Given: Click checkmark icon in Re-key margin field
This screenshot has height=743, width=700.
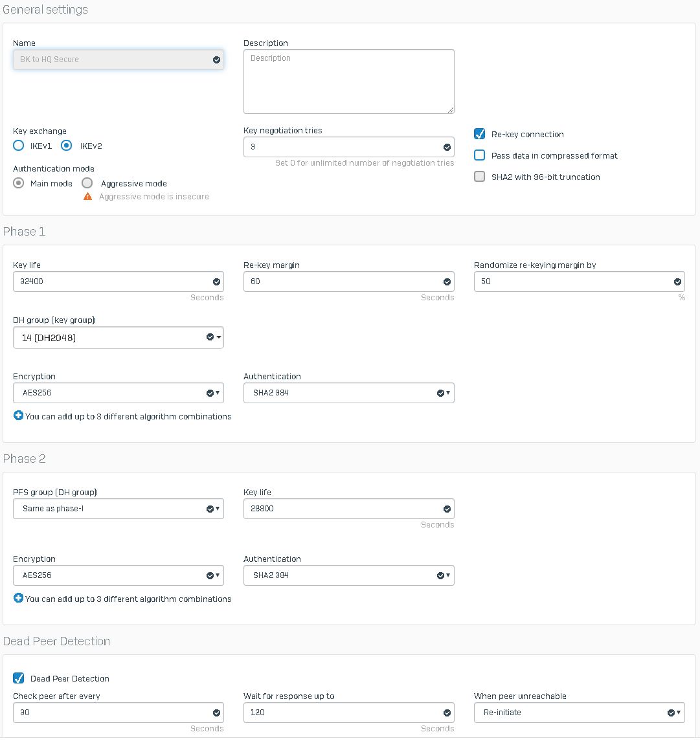Looking at the screenshot, I should (447, 282).
